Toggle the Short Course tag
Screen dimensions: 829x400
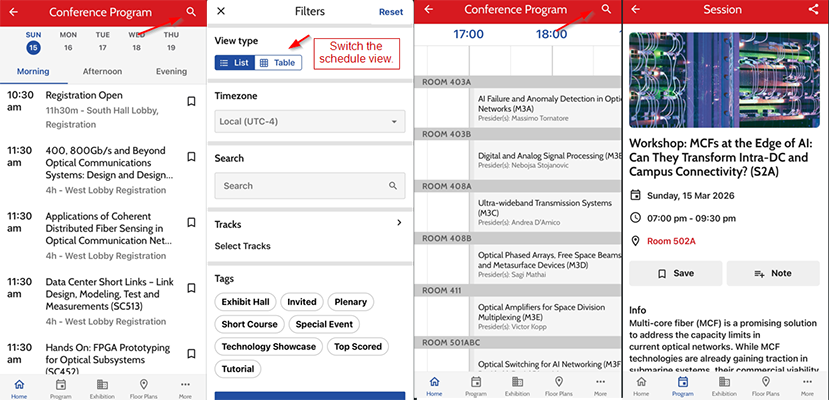[250, 324]
